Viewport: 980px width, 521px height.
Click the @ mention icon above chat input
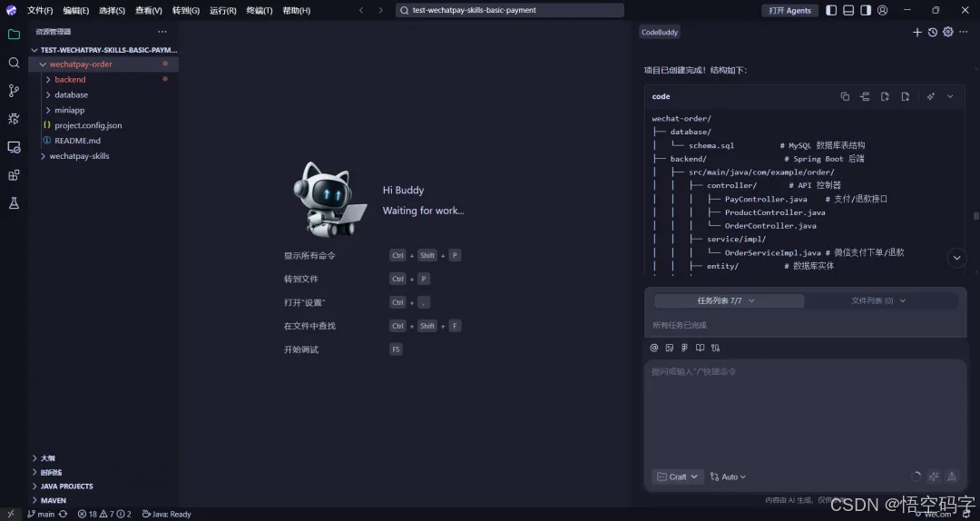[654, 348]
